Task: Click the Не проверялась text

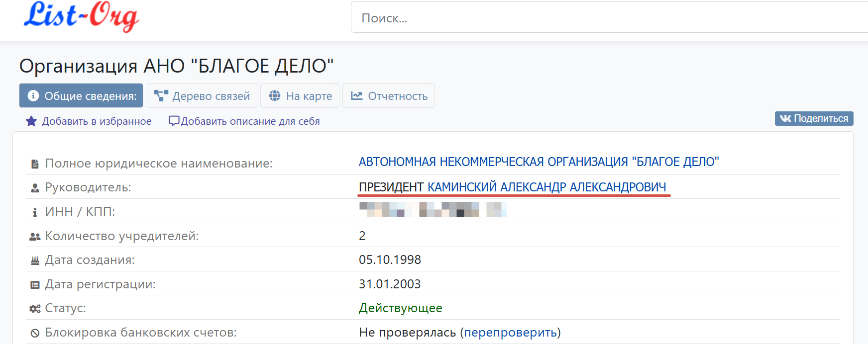Action: 407,333
